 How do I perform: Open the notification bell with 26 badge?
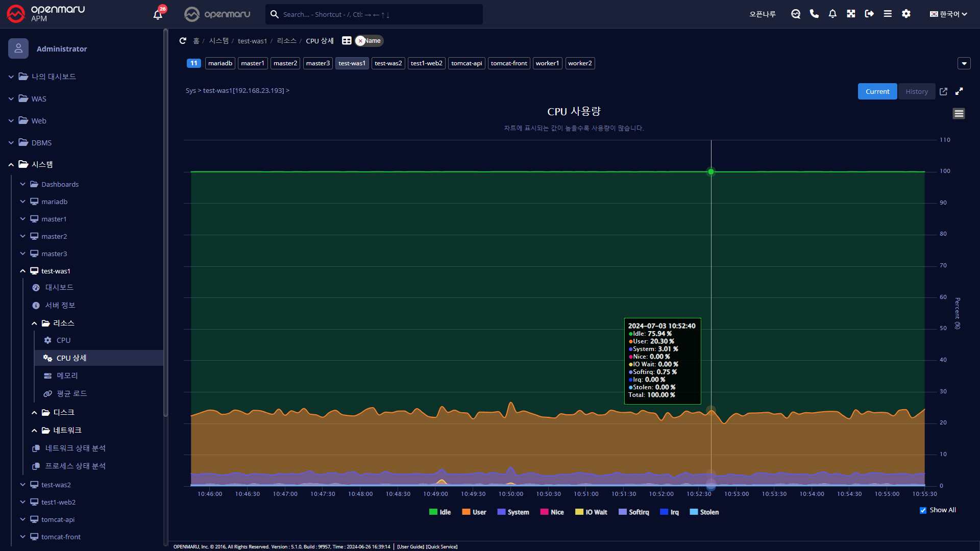[x=158, y=14]
